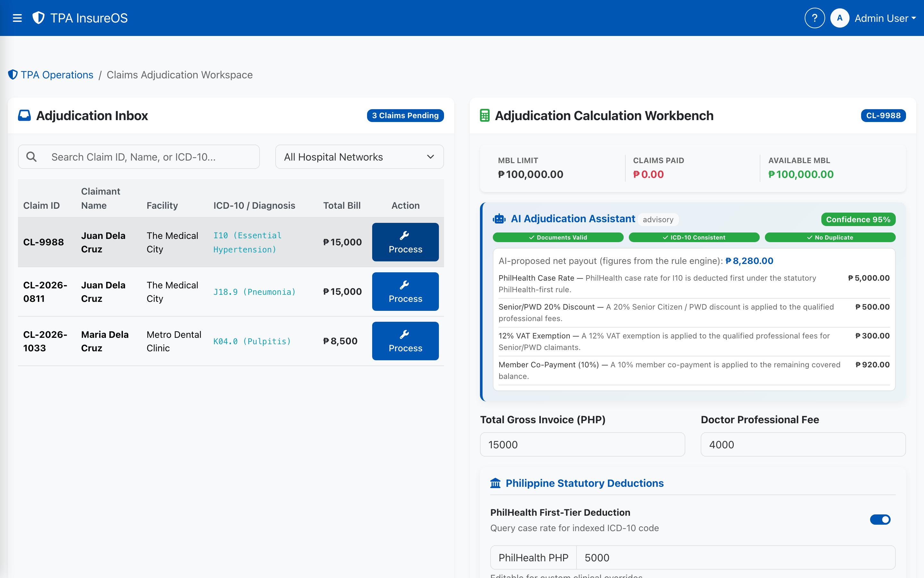Click the AI Assistant robot icon
Screen dimensions: 924x578
pyautogui.click(x=499, y=219)
